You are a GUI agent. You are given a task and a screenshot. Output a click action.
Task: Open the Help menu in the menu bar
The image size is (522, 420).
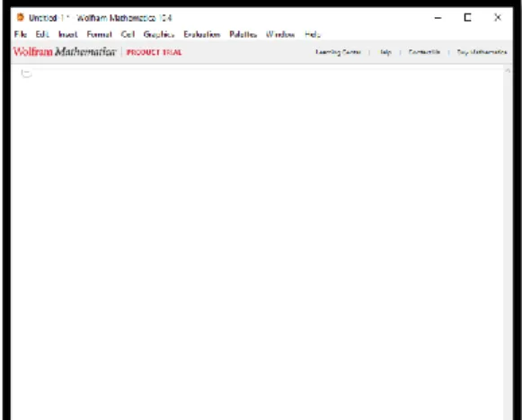(x=313, y=34)
